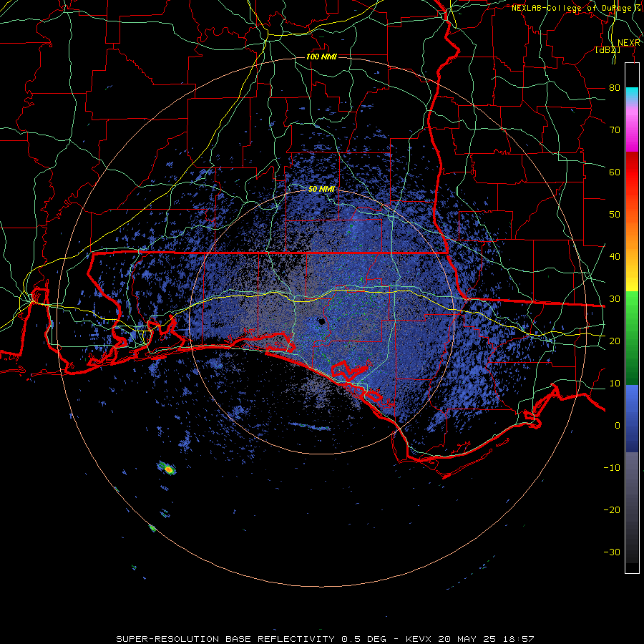644x644 pixels.
Task: Click the 50 tick label on the dBZ scale
Action: click(x=615, y=215)
